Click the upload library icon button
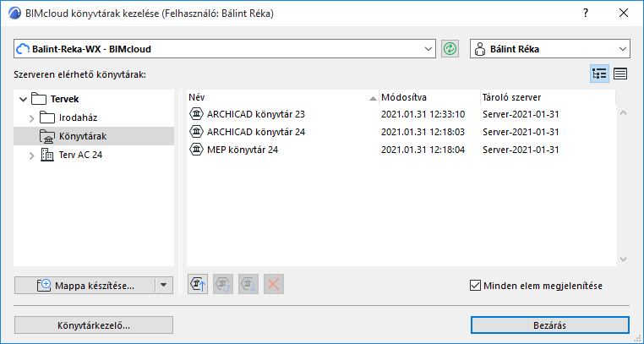This screenshot has width=644, height=344. pyautogui.click(x=196, y=285)
